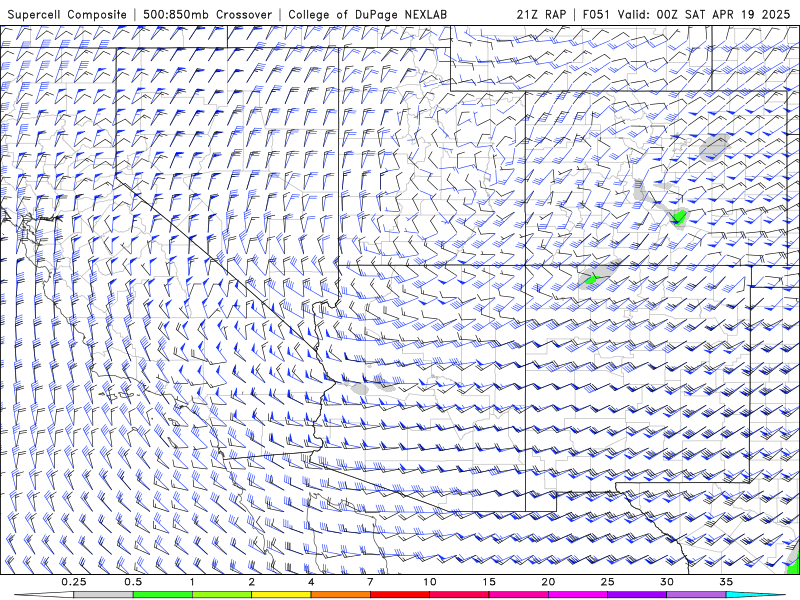Click the legend value 7
Screen dimensions: 800x600
370,582
